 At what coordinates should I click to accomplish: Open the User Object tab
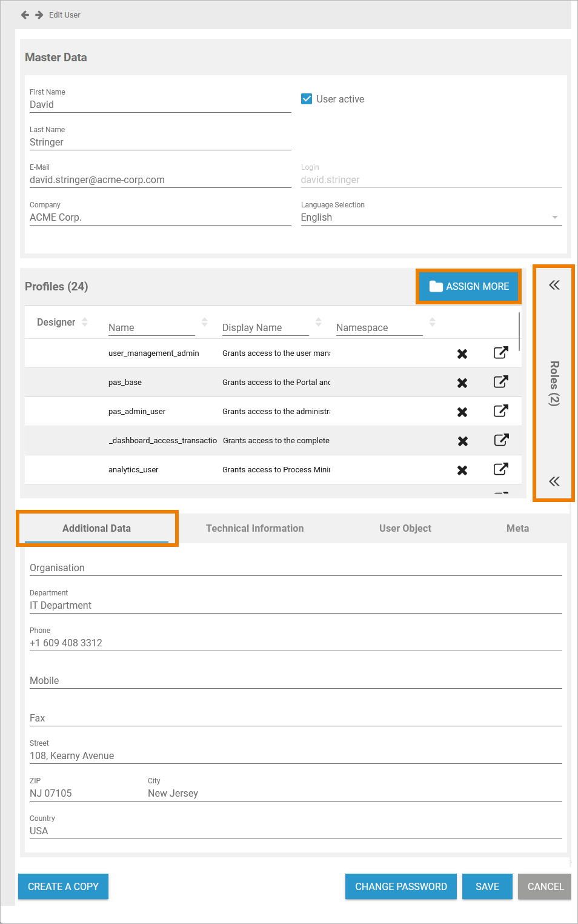click(x=405, y=528)
